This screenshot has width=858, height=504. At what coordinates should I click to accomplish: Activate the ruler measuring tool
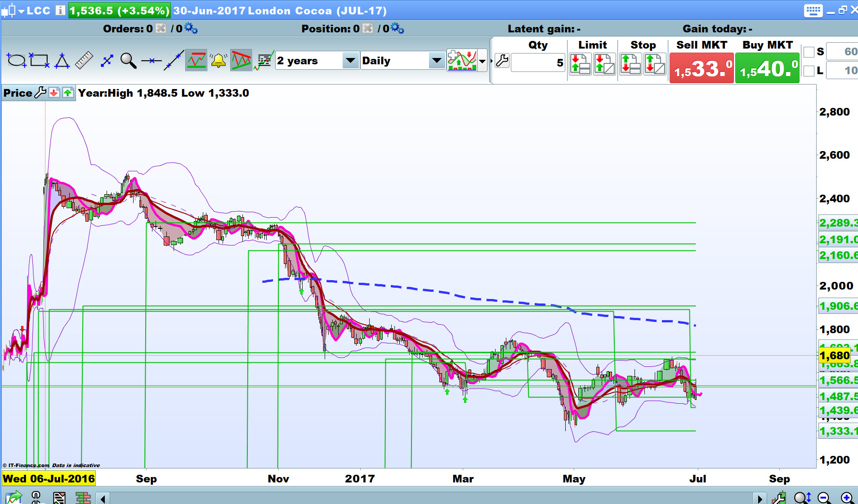84,60
